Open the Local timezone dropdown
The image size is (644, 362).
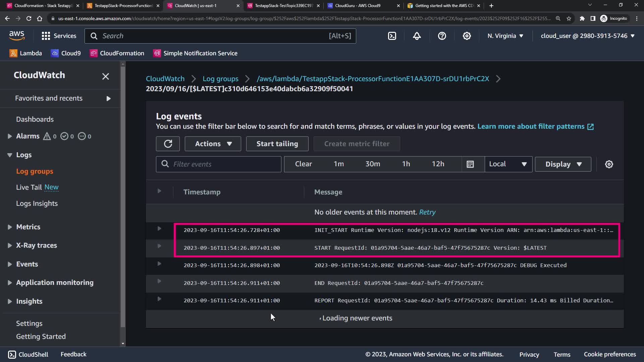[x=508, y=164]
